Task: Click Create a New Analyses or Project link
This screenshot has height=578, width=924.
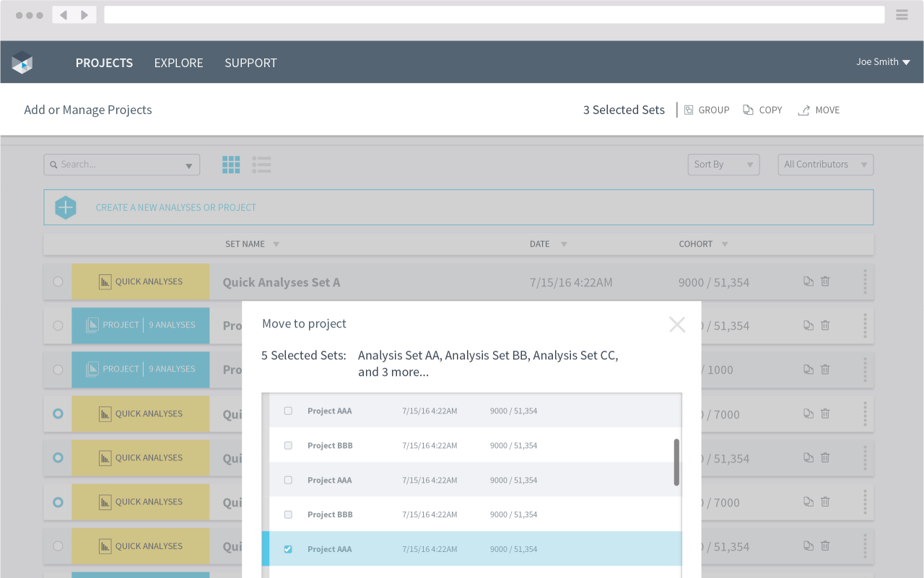Action: [x=176, y=208]
